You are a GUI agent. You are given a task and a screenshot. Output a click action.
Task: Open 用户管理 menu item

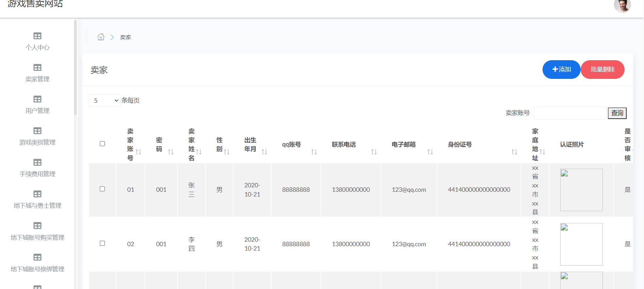tap(37, 111)
